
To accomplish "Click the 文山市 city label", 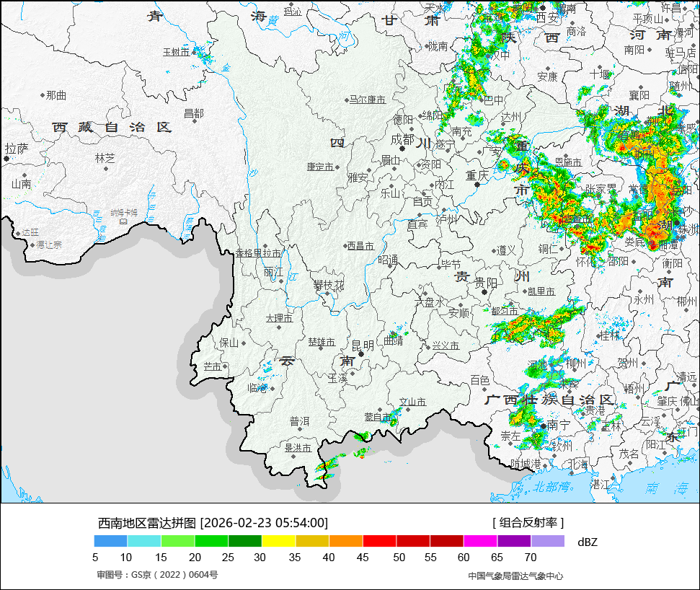I will click(x=413, y=402).
